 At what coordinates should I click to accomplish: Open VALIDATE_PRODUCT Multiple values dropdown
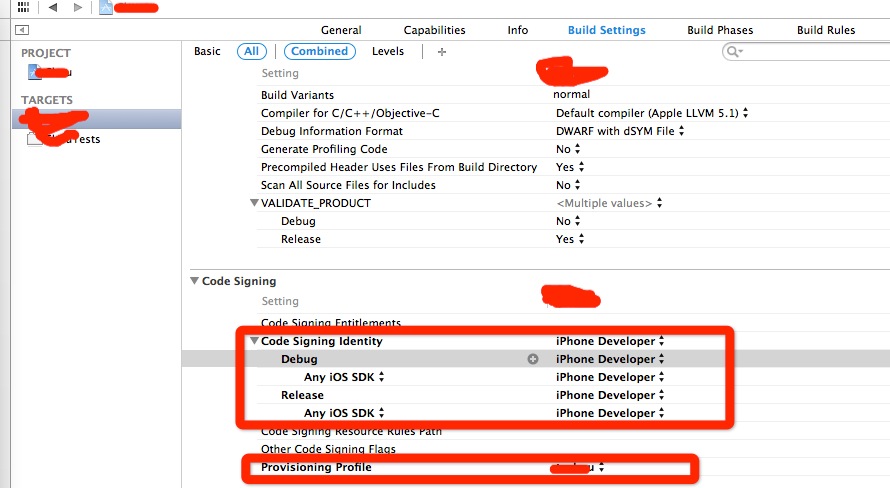[610, 203]
